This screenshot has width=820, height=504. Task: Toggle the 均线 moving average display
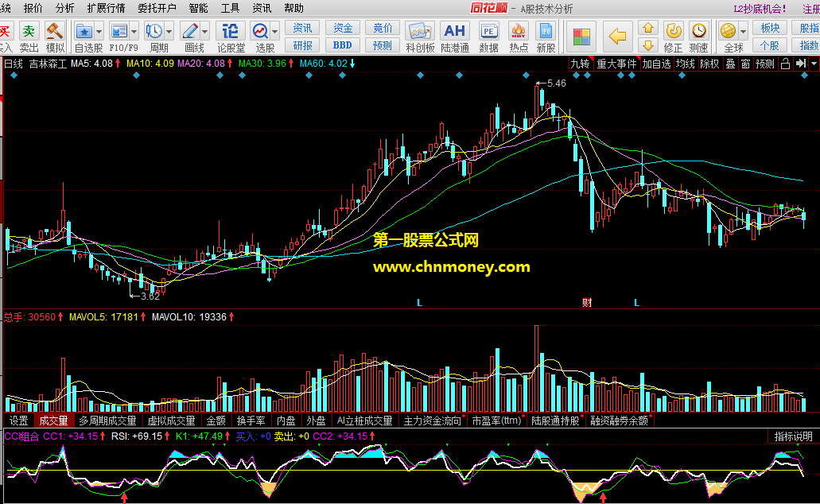tap(685, 64)
